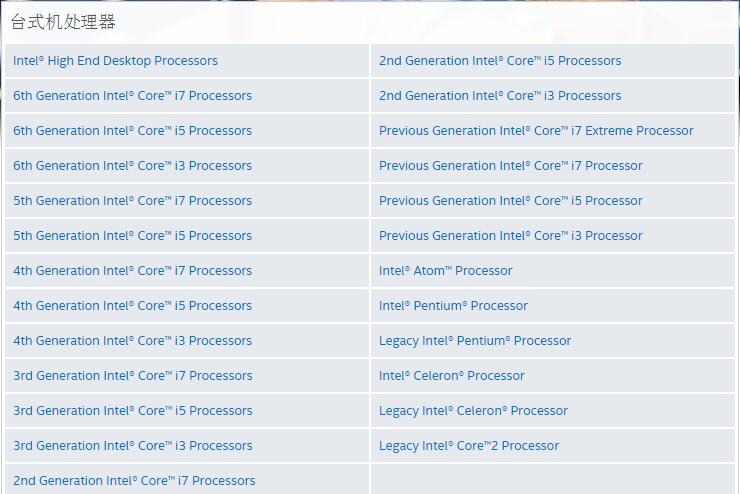The height and width of the screenshot is (494, 740).
Task: Select 6th Generation Intel Core i7 Processors
Action: coord(132,96)
